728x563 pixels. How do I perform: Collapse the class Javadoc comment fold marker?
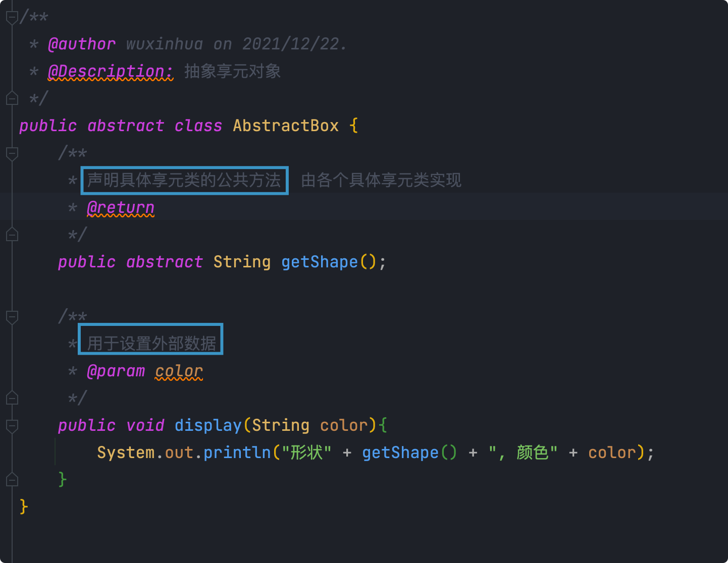(x=12, y=17)
